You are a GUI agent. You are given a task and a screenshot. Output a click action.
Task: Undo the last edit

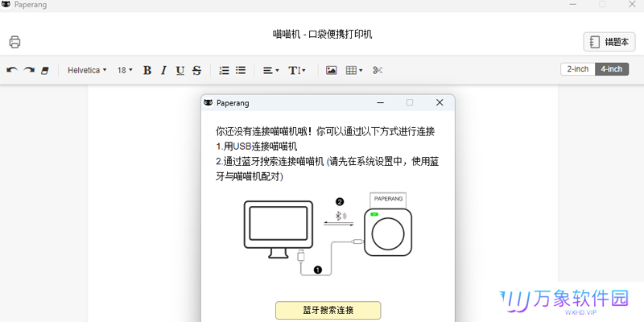click(x=12, y=70)
